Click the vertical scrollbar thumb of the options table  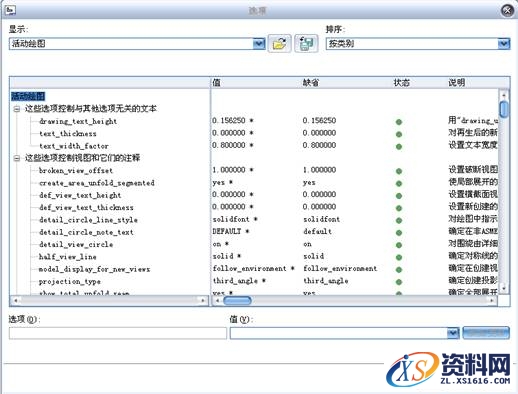click(504, 109)
